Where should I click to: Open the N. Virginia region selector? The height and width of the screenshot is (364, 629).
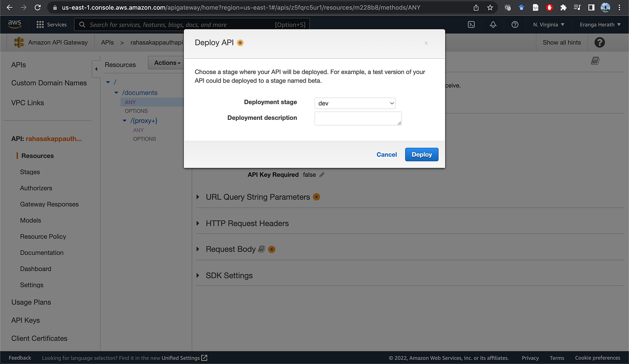coord(549,25)
